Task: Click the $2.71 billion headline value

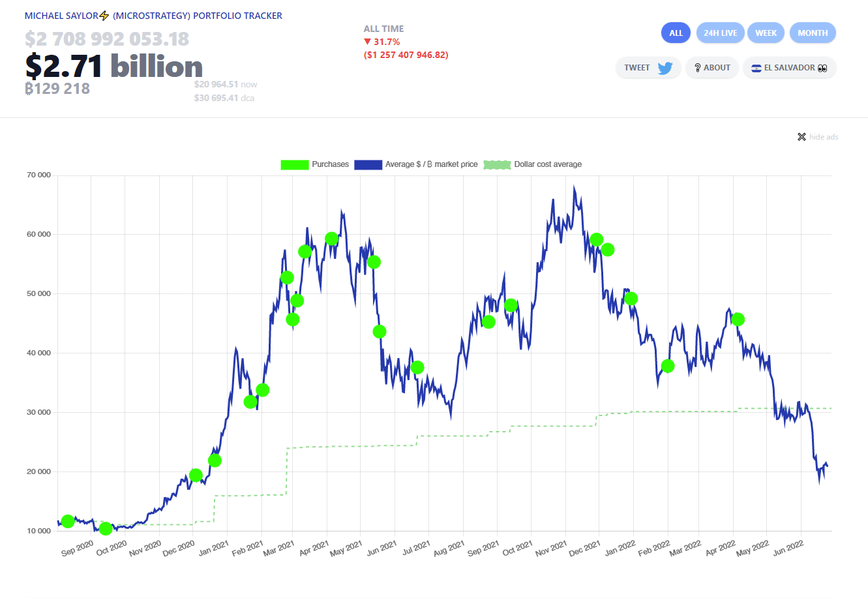Action: pos(114,66)
